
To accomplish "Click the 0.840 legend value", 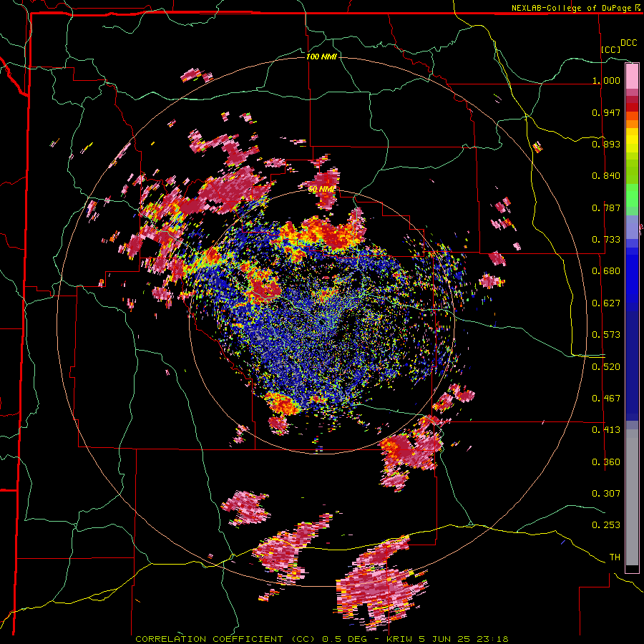I will pos(606,176).
